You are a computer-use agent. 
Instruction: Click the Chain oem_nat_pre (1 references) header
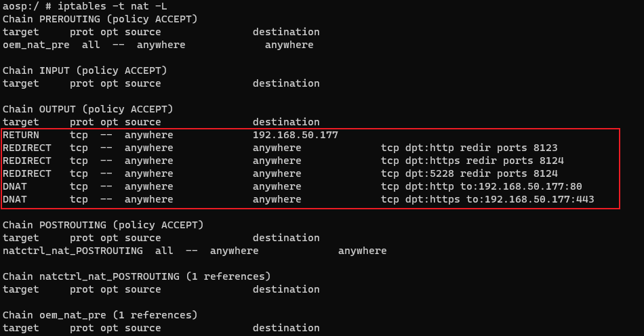(x=100, y=315)
